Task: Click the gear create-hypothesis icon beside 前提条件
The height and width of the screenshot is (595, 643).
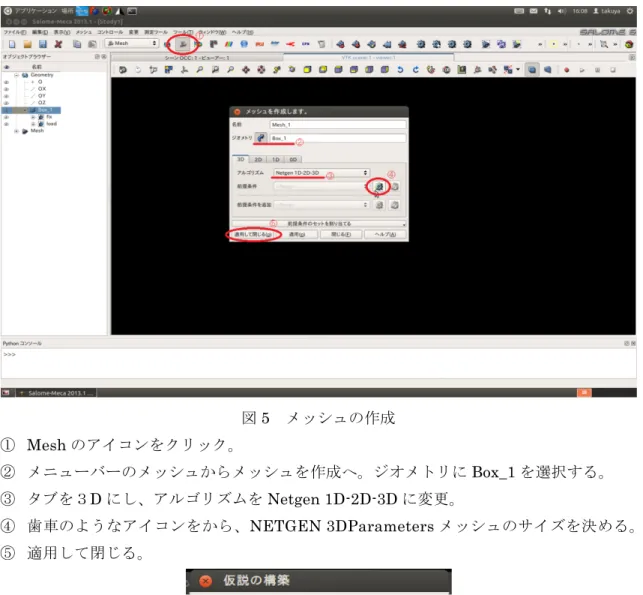Action: coord(379,187)
